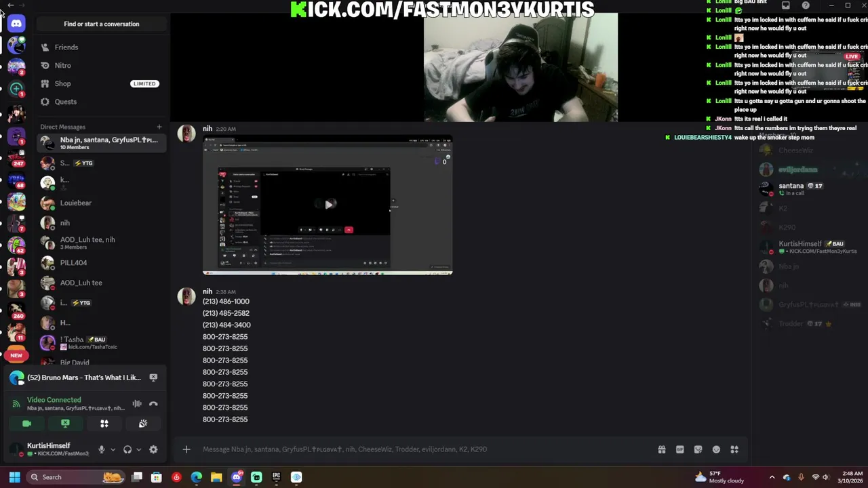Select phone number (213) 484-3400
Image resolution: width=868 pixels, height=488 pixels.
pyautogui.click(x=226, y=325)
